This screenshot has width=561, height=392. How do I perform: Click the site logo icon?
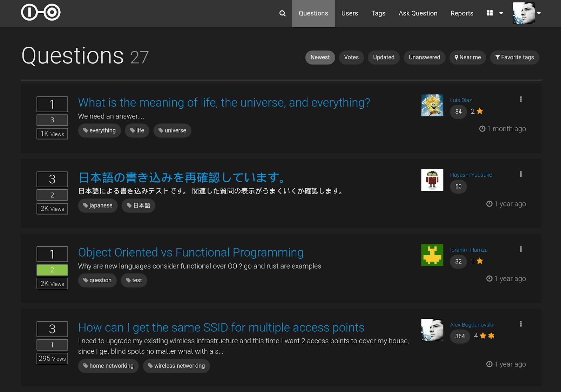point(41,12)
